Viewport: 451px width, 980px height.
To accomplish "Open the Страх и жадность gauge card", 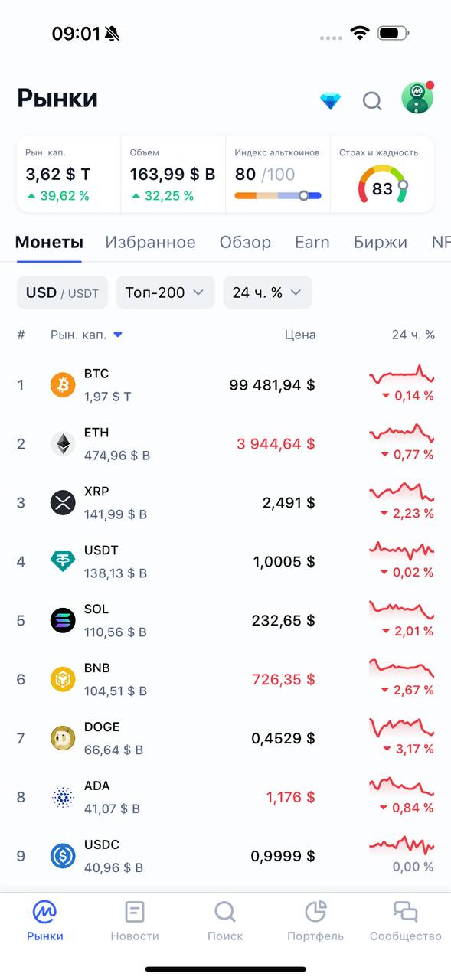I will coord(382,175).
